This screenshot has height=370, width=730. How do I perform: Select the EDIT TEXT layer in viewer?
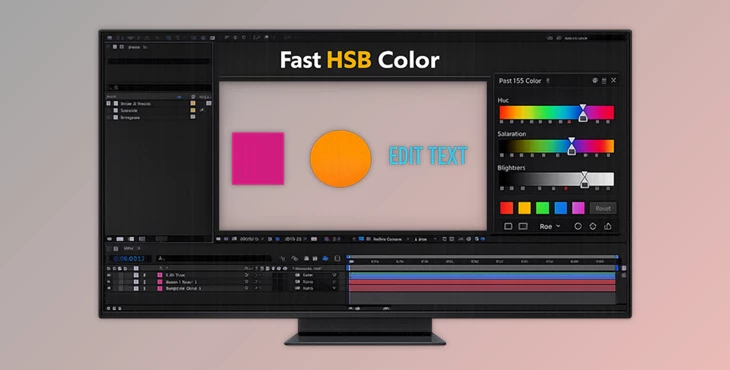(428, 156)
